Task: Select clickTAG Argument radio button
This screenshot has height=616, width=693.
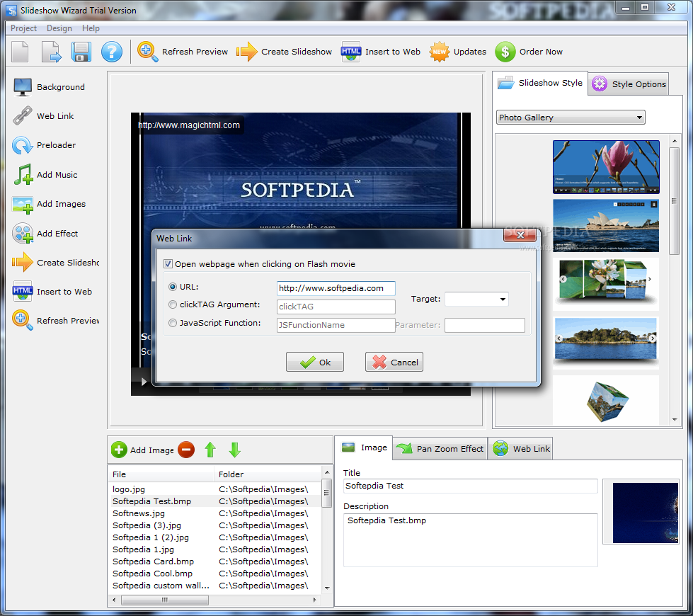Action: (173, 304)
